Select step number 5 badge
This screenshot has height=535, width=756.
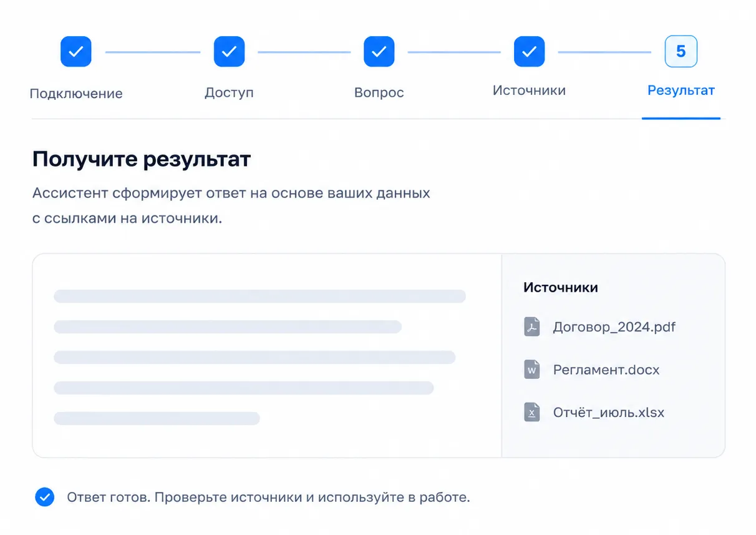[681, 51]
